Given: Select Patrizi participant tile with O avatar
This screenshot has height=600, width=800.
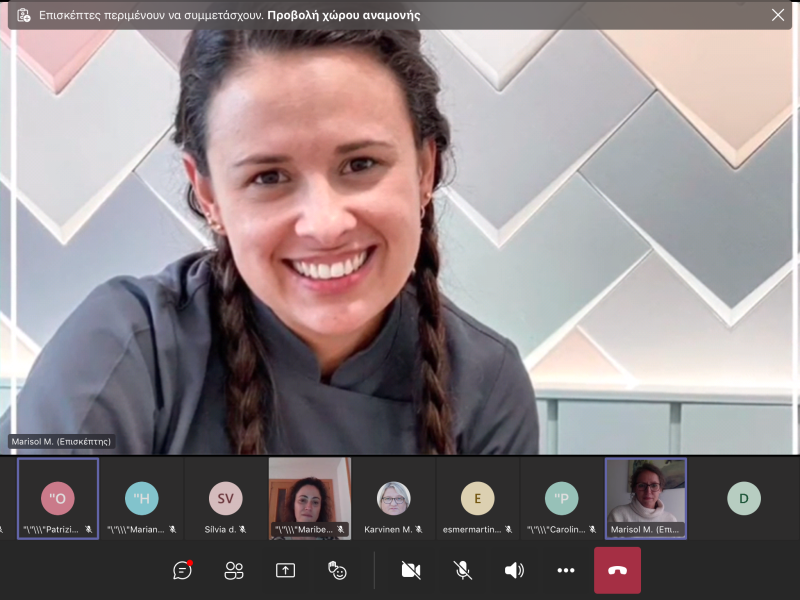Looking at the screenshot, I should (58, 498).
